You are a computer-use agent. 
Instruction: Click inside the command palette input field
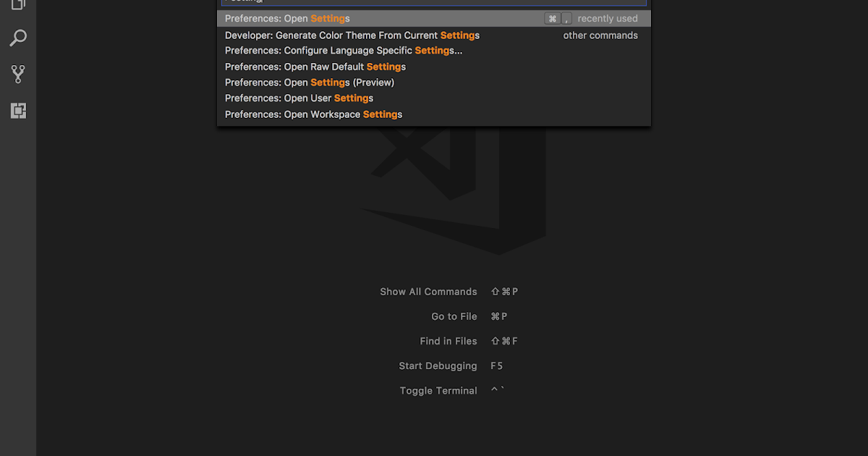point(434,1)
